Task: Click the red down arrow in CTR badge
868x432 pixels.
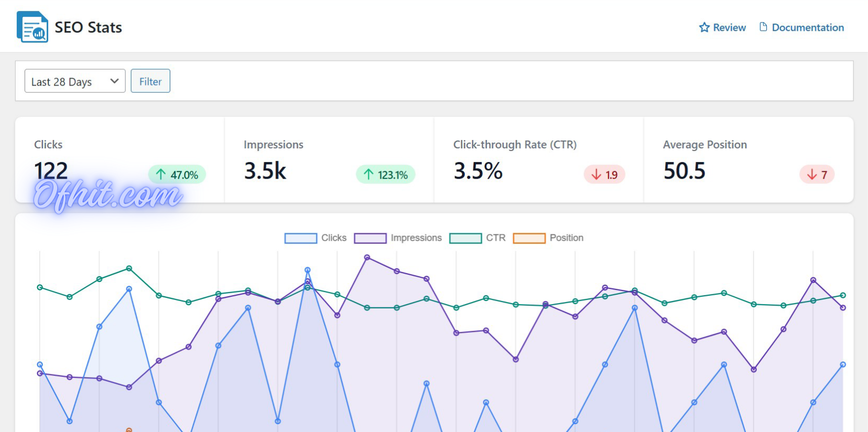Action: (596, 175)
